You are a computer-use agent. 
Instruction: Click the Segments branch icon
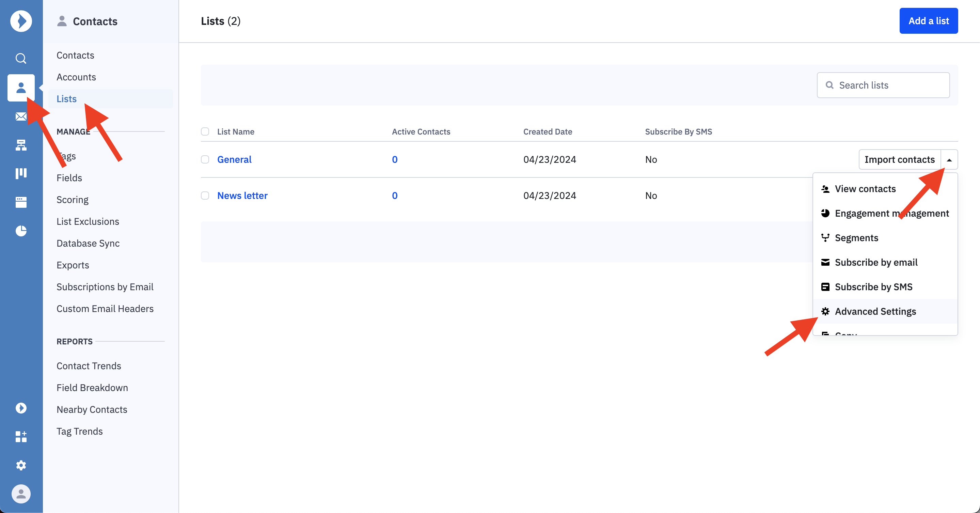pyautogui.click(x=825, y=238)
